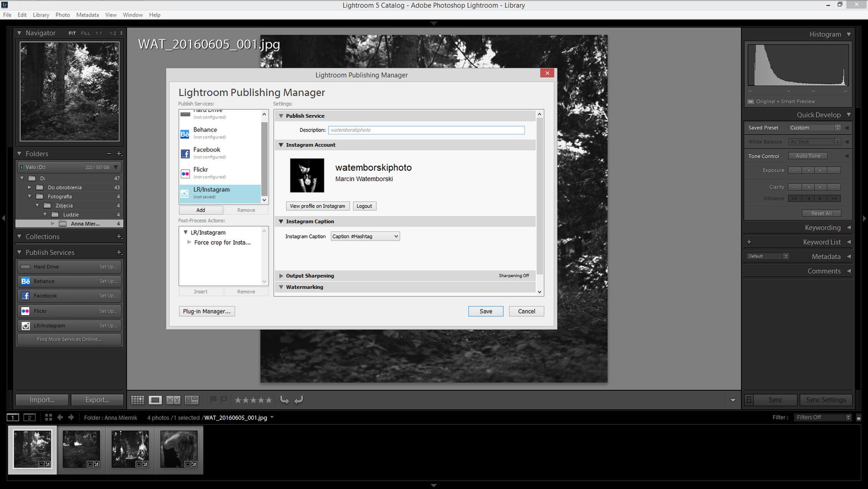Screen dimensions: 868x489
Task: Collapse the Instagram Caption section
Action: point(281,221)
